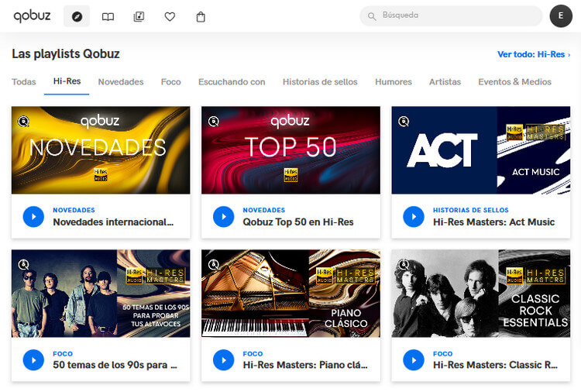
Task: Click the Qobuz logo
Action: click(x=32, y=16)
